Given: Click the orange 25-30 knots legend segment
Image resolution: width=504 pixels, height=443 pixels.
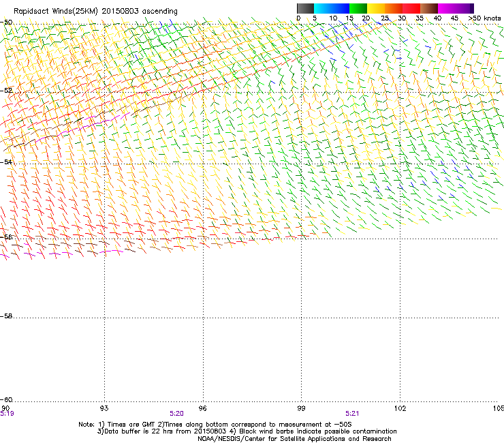Looking at the screenshot, I should pos(394,8).
